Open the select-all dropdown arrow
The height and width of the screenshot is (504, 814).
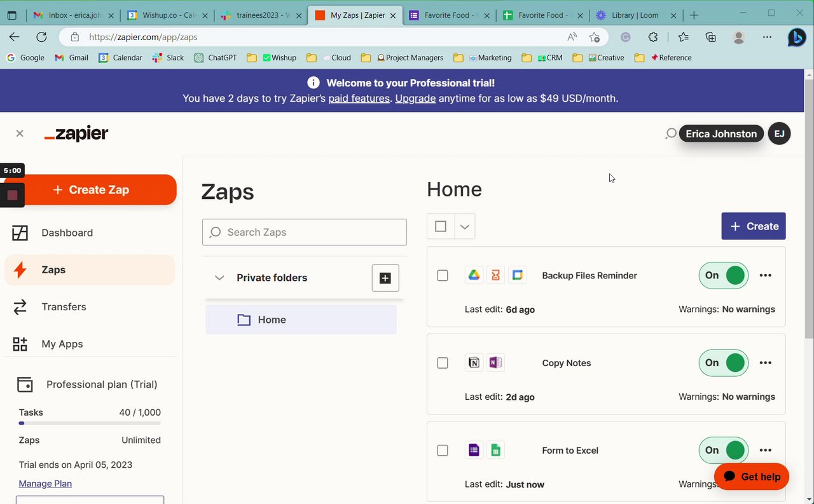tap(465, 226)
